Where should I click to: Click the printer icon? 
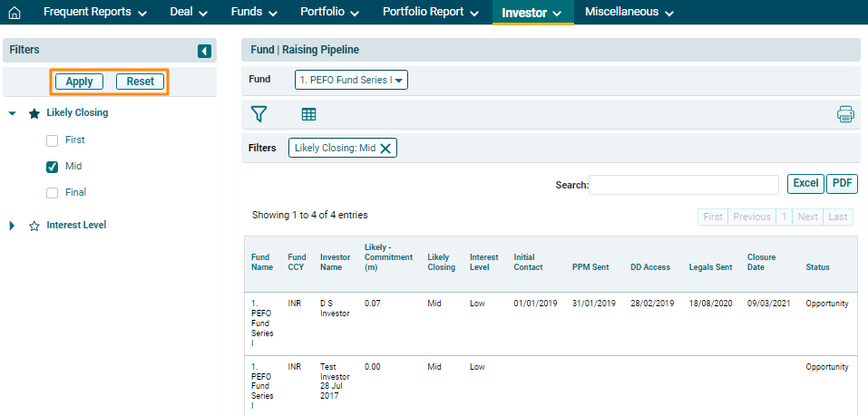(845, 114)
